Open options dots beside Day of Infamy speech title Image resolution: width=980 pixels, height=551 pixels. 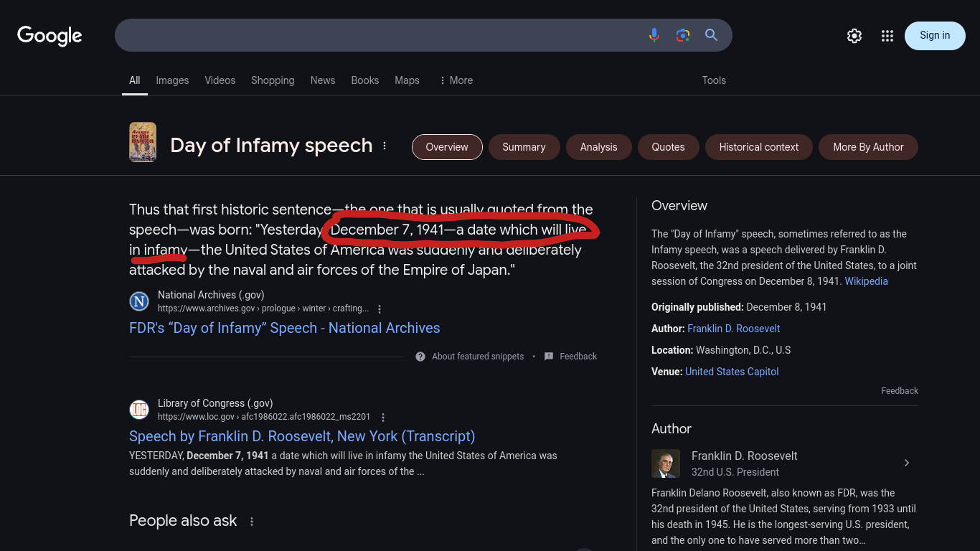click(x=385, y=146)
